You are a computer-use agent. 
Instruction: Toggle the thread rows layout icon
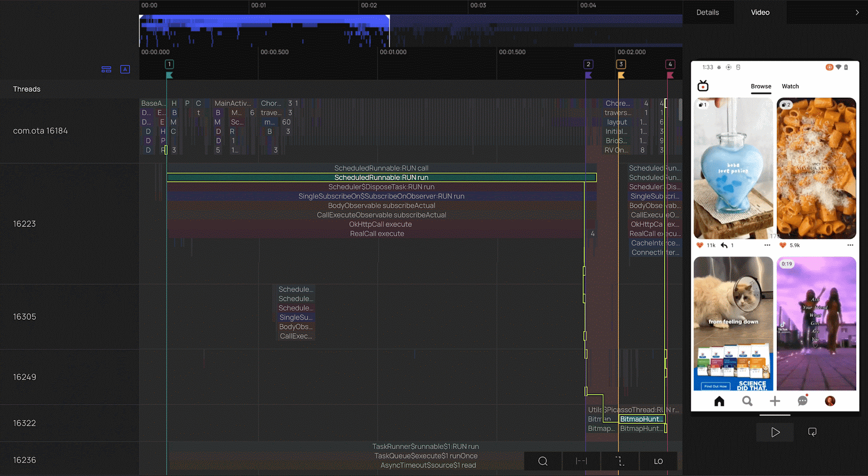106,69
